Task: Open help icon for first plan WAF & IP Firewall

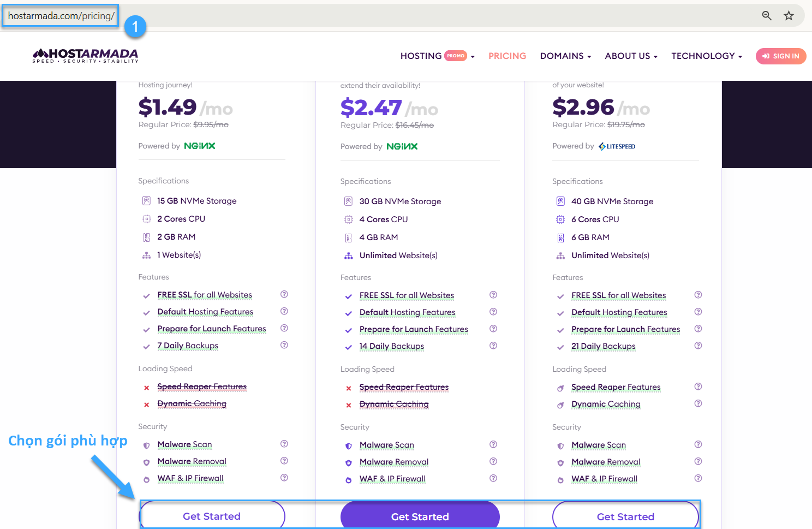Action: (284, 478)
